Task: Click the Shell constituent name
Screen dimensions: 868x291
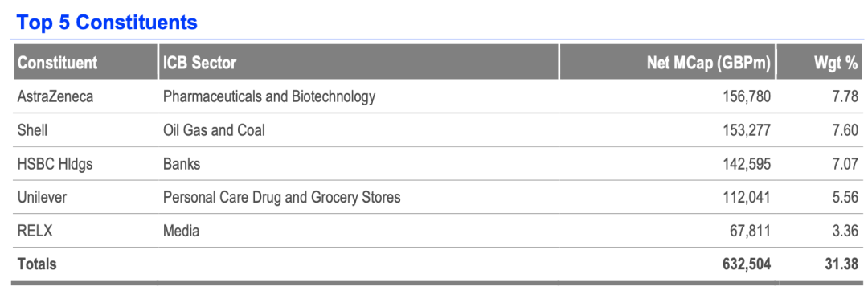Action: (x=32, y=130)
